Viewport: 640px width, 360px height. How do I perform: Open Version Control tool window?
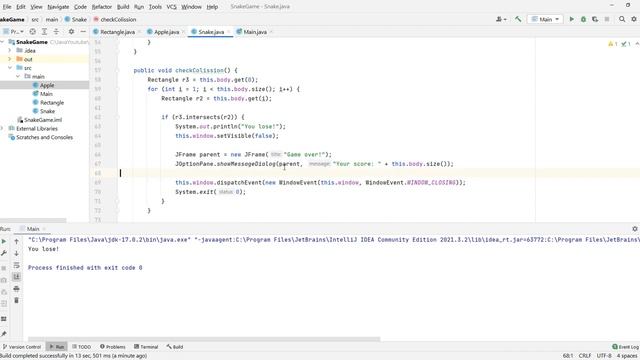point(22,347)
